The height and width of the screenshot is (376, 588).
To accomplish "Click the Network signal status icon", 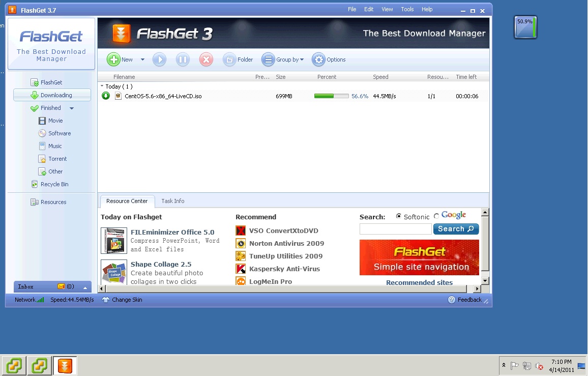I will coord(41,300).
